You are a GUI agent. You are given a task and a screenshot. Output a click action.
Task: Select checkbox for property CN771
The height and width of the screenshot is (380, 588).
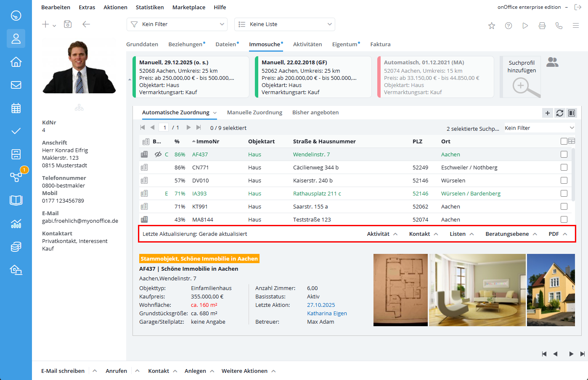coord(564,167)
